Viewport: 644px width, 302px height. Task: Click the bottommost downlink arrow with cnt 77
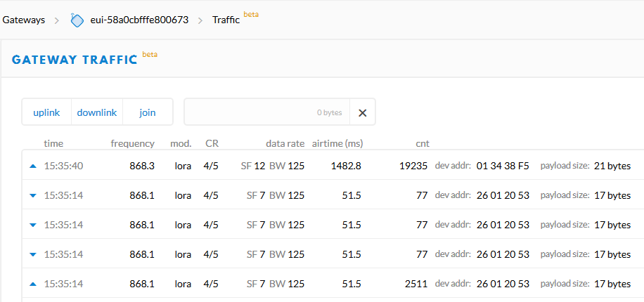pos(32,254)
